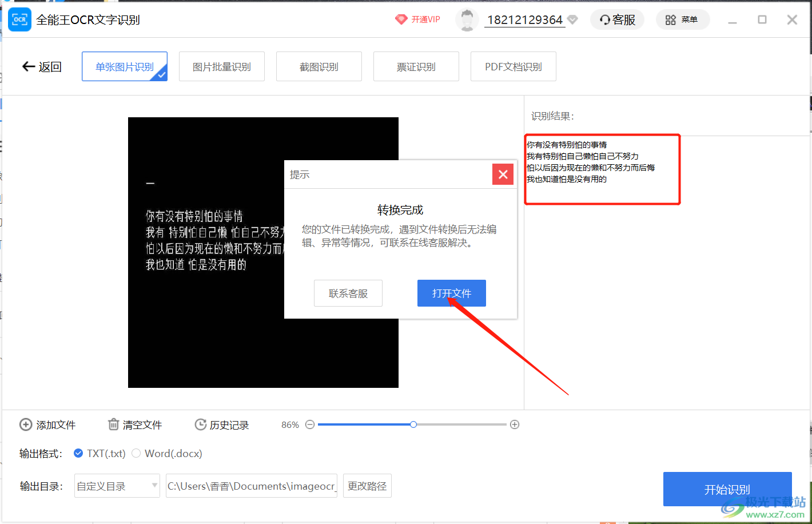The height and width of the screenshot is (524, 812).
Task: Click the 历史记录 history icon
Action: [201, 424]
